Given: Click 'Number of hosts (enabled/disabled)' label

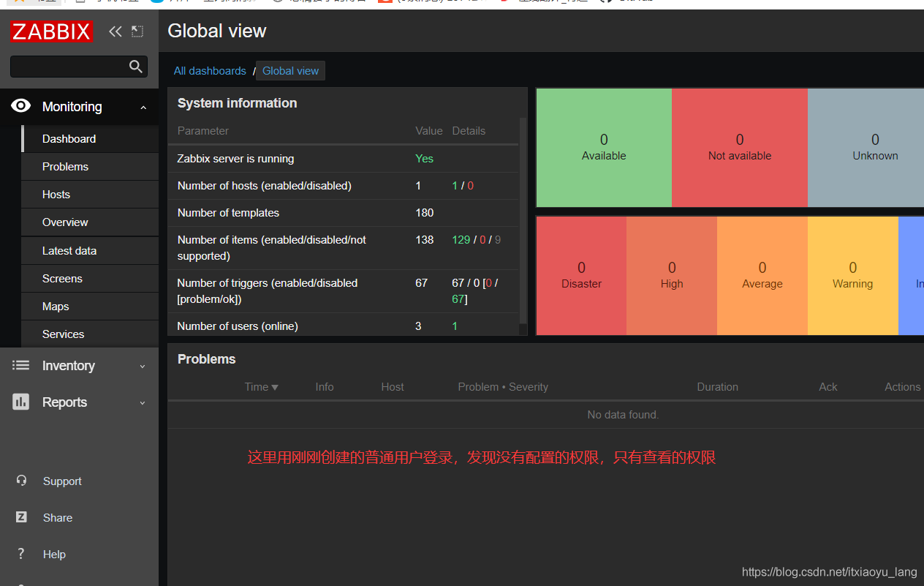Looking at the screenshot, I should (x=265, y=186).
